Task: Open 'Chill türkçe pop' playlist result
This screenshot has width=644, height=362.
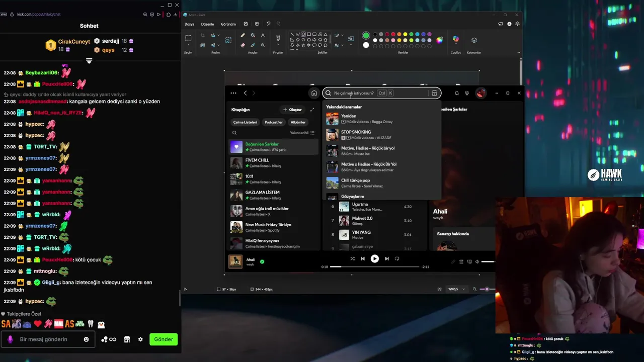Action: click(x=382, y=183)
